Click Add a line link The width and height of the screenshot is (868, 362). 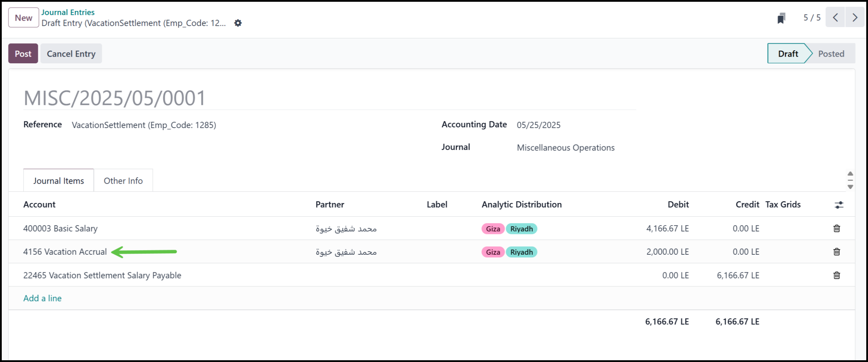click(43, 298)
